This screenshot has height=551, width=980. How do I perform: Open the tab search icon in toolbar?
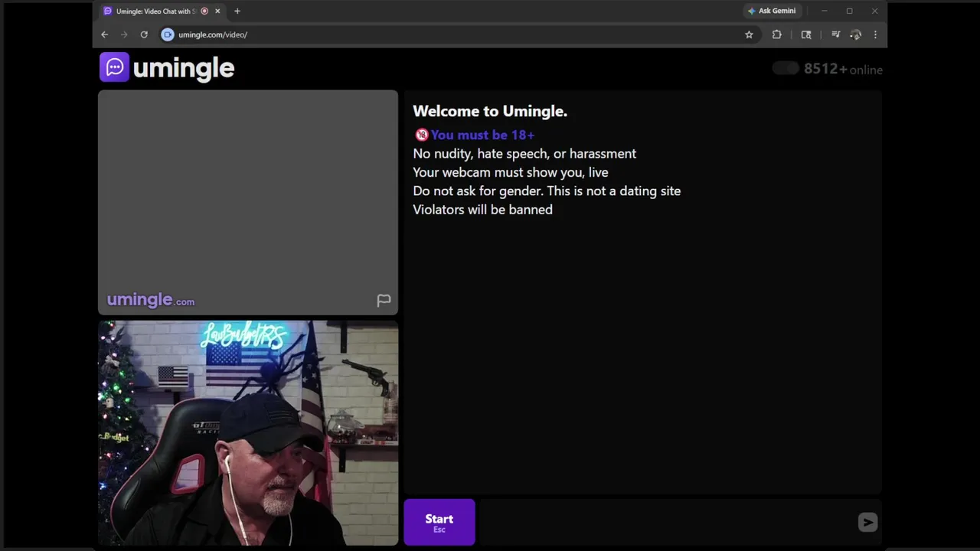pyautogui.click(x=806, y=34)
